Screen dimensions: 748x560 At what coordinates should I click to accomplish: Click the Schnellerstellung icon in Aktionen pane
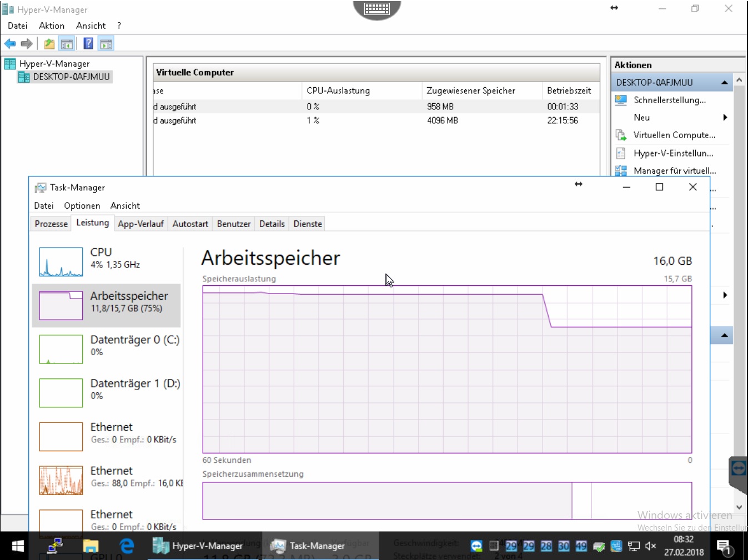click(621, 100)
